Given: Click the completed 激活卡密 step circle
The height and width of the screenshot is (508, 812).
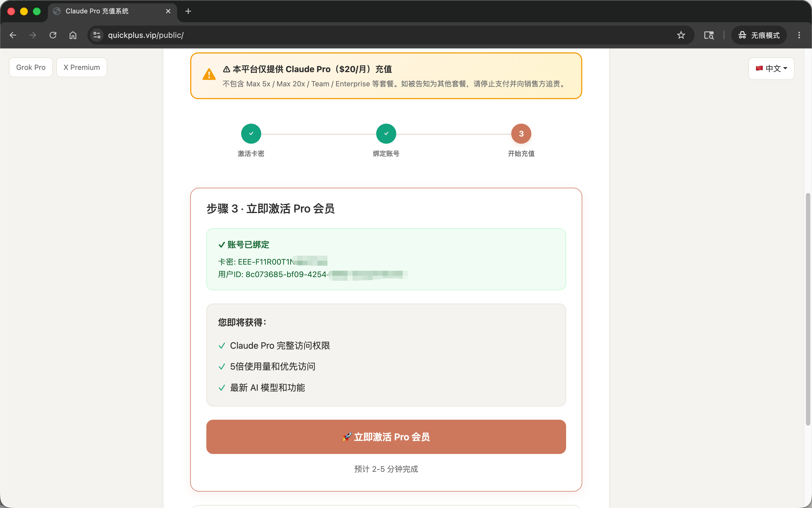Looking at the screenshot, I should [251, 134].
